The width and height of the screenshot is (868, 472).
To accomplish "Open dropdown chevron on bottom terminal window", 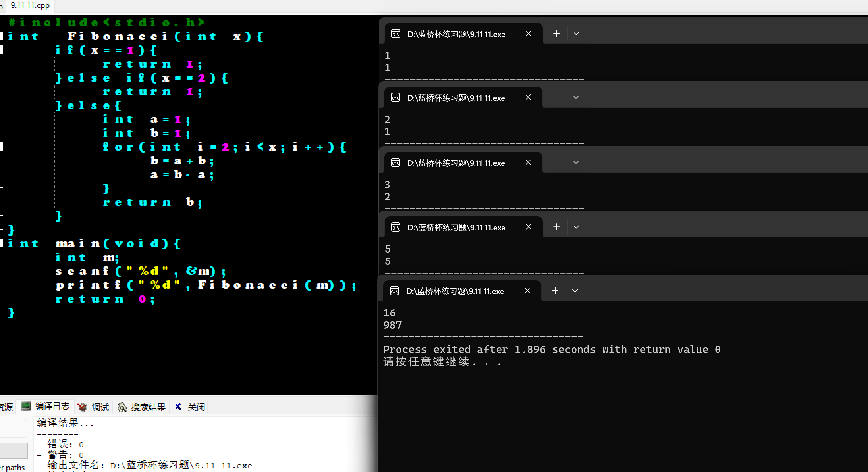I will click(x=575, y=290).
